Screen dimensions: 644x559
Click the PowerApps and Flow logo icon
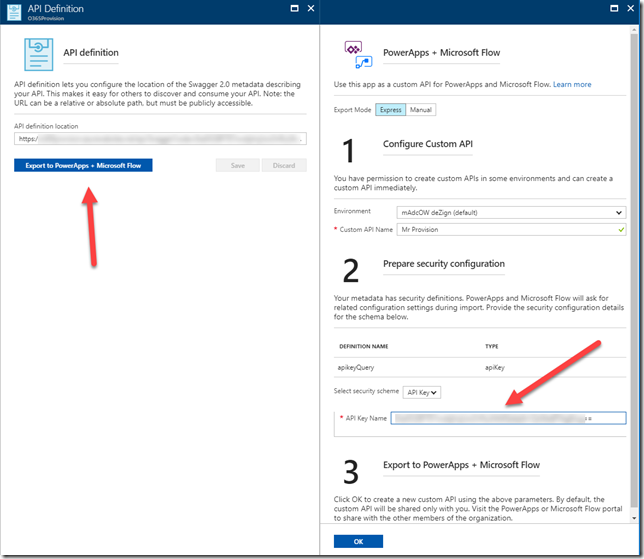coord(358,54)
